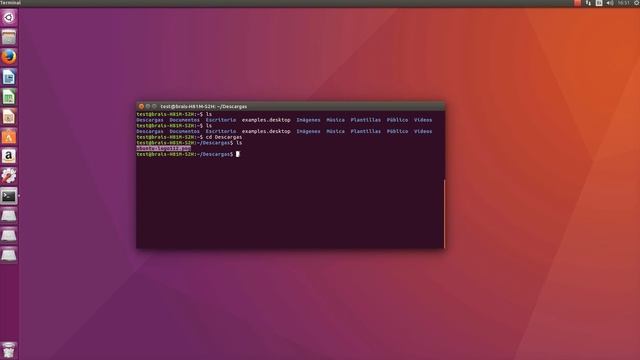Open LibreOffice Impress from launcher

(x=9, y=117)
